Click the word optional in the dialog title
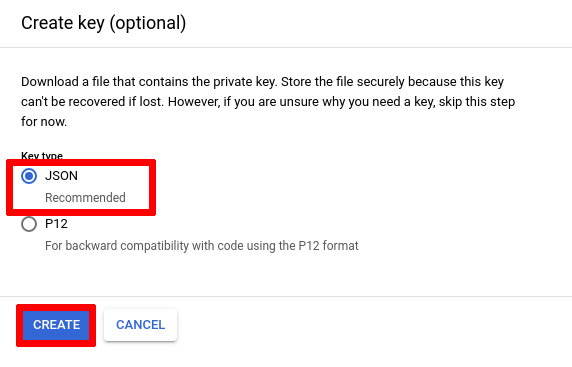 [x=148, y=23]
